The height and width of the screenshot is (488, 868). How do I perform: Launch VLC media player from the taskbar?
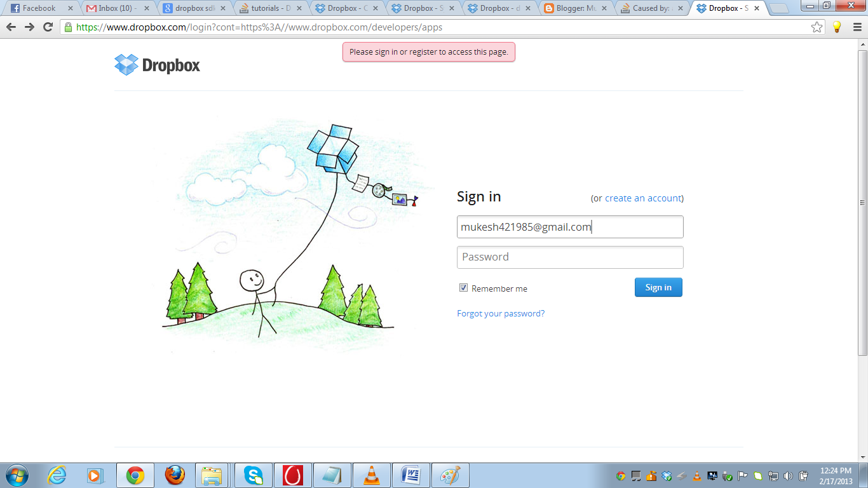pos(372,475)
